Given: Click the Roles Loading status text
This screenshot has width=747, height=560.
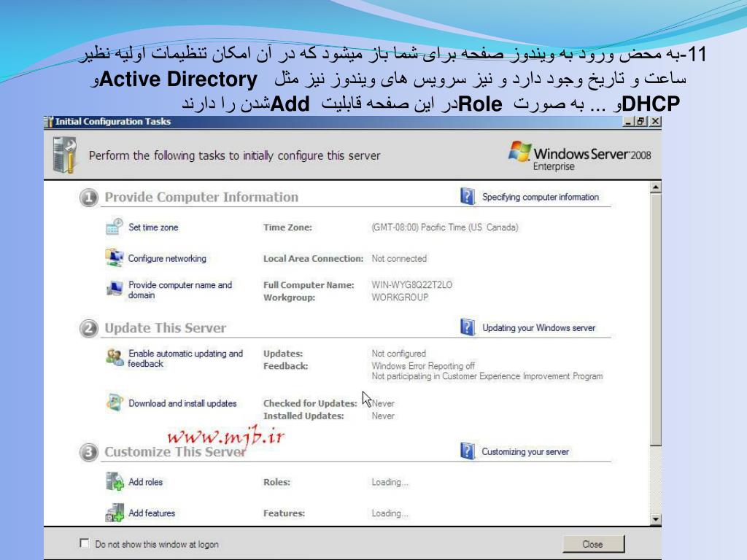Looking at the screenshot, I should coord(390,482).
